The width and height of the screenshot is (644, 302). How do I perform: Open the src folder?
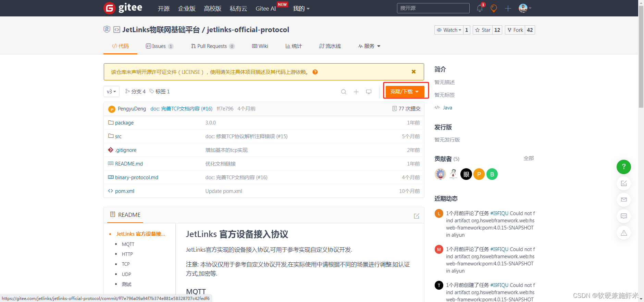118,136
